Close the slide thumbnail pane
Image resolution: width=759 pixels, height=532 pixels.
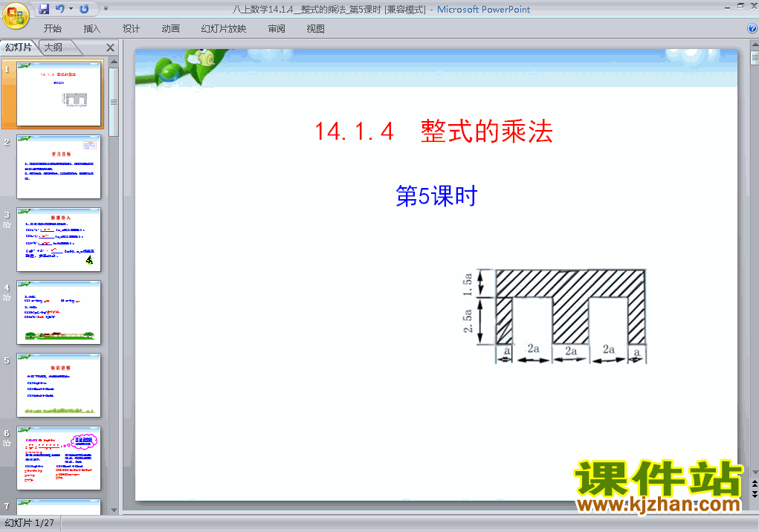(110, 48)
